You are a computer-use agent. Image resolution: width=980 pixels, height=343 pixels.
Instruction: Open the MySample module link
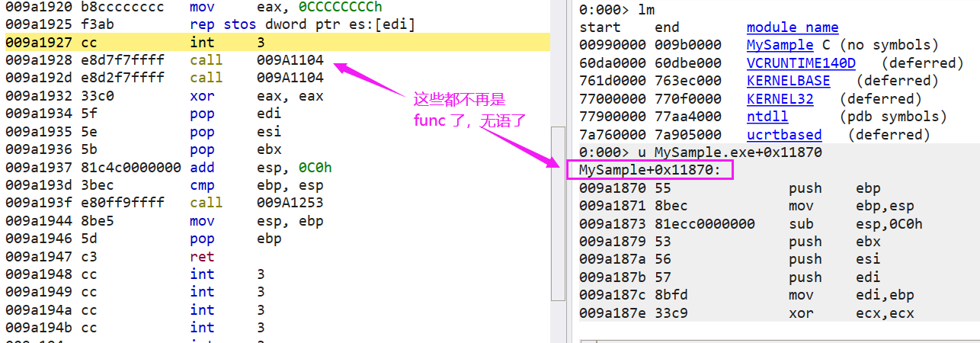[779, 45]
